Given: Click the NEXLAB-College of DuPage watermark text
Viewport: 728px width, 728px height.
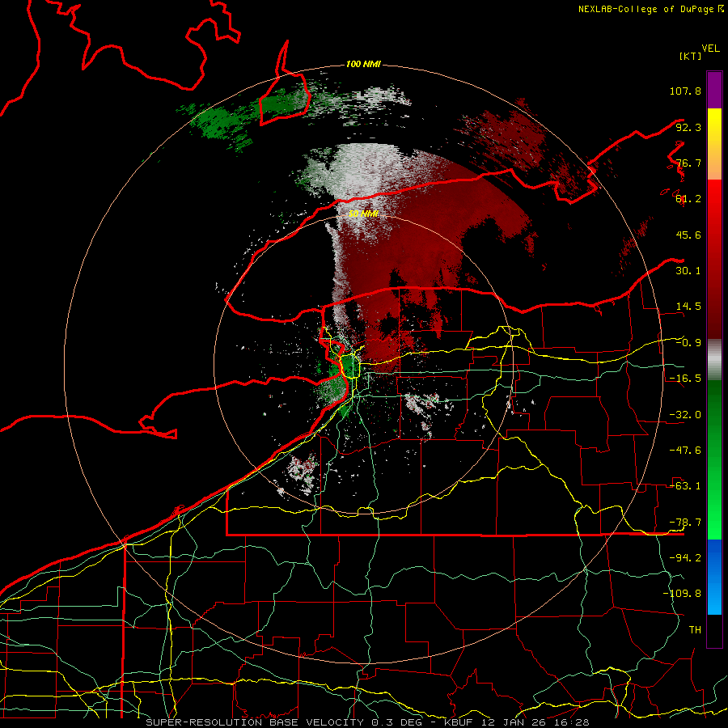Looking at the screenshot, I should (650, 9).
